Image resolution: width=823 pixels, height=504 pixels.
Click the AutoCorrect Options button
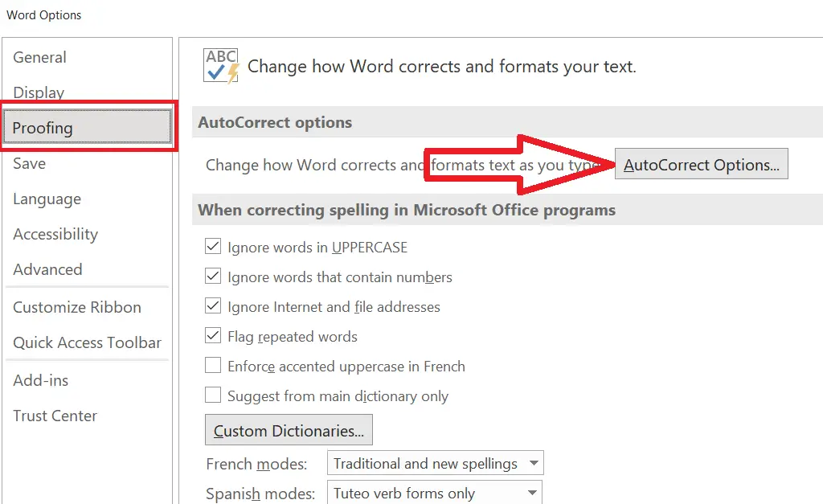tap(701, 164)
